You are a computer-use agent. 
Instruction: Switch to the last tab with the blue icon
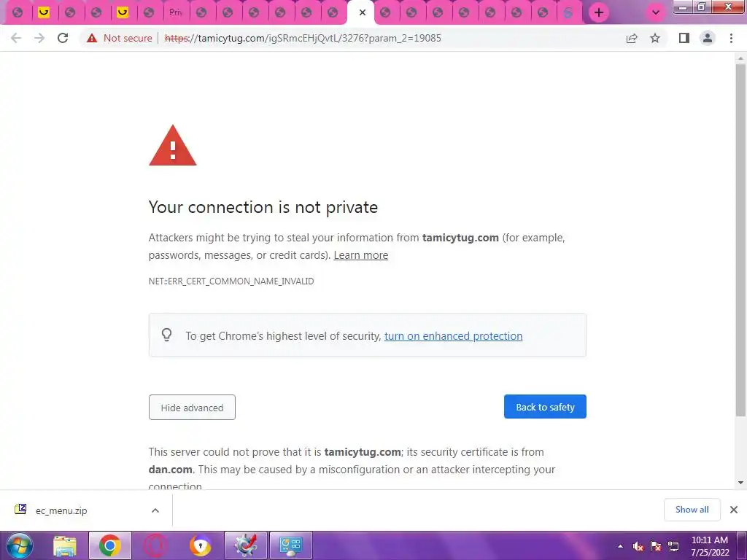coord(568,13)
